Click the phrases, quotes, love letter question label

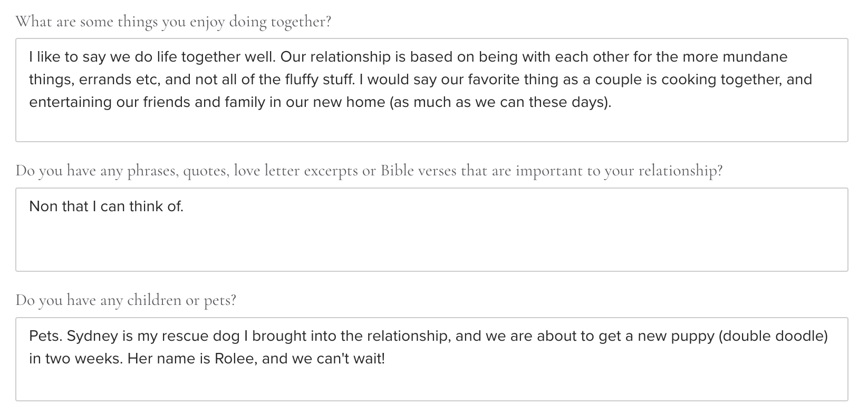[x=369, y=171]
